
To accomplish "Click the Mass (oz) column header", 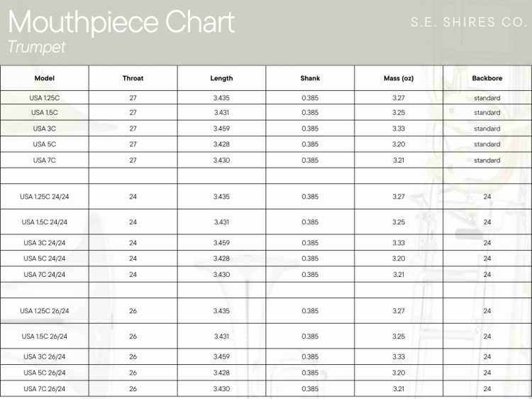I will [399, 78].
